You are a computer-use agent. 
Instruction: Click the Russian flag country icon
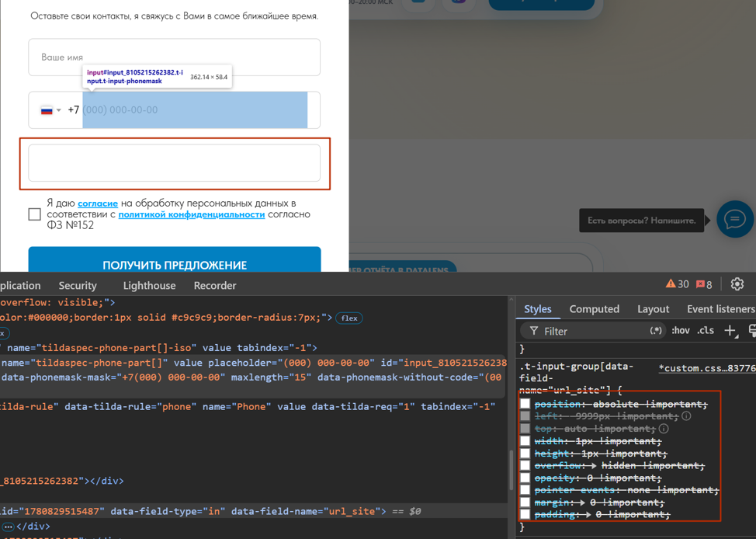(47, 110)
